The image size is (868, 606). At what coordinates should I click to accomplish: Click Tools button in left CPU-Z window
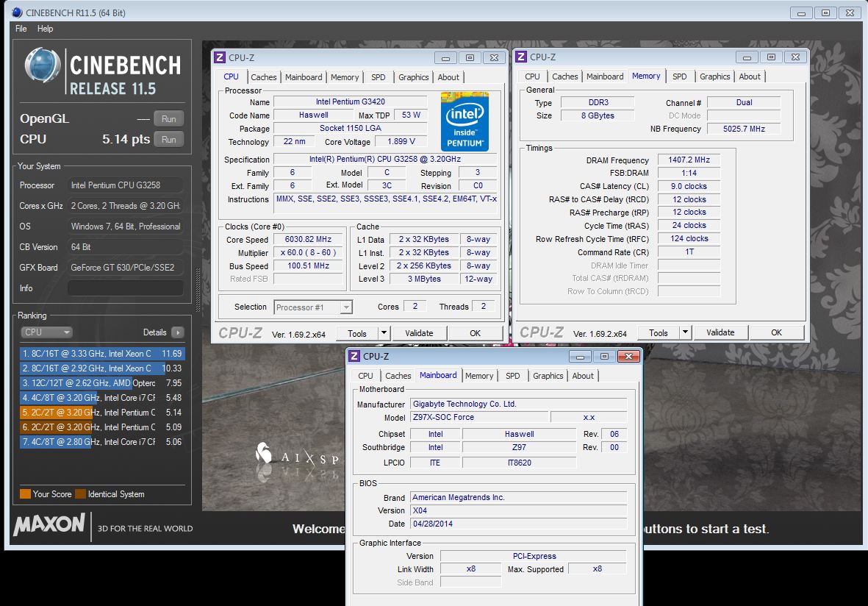coord(357,333)
